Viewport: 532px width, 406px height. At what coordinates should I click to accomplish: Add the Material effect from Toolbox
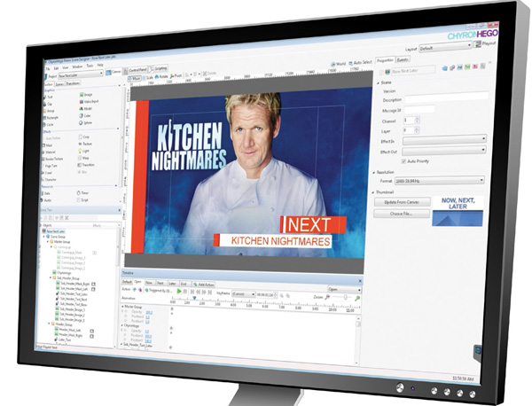tap(49, 152)
